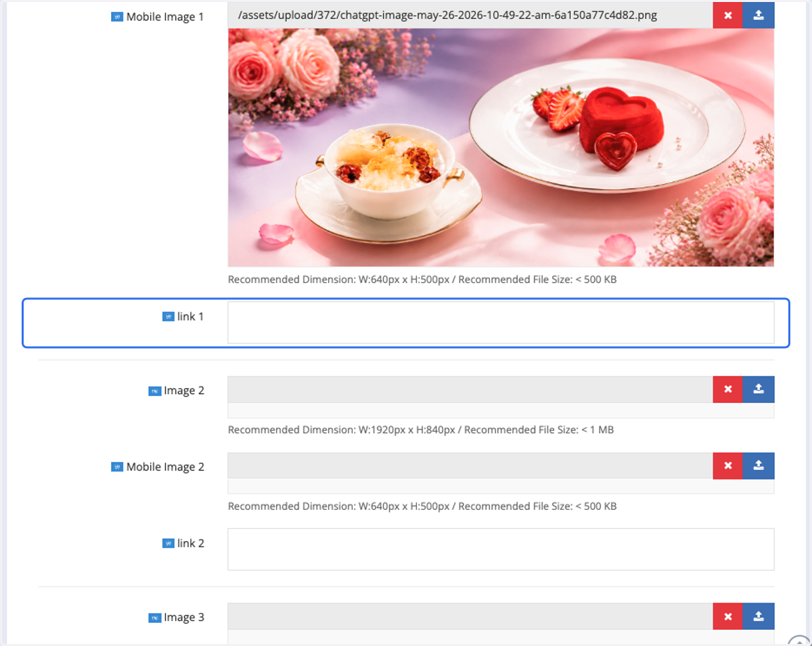
Task: Click the language icon beside link 1
Action: point(168,316)
